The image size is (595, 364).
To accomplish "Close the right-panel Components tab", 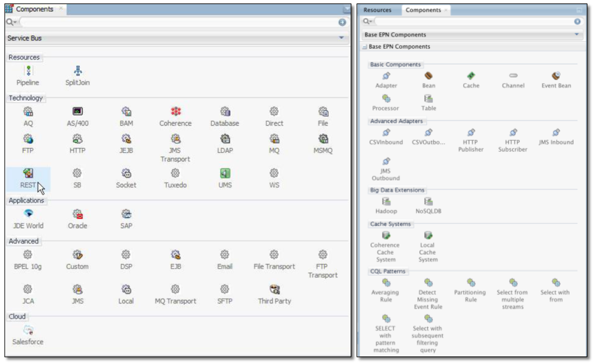I will [x=446, y=10].
